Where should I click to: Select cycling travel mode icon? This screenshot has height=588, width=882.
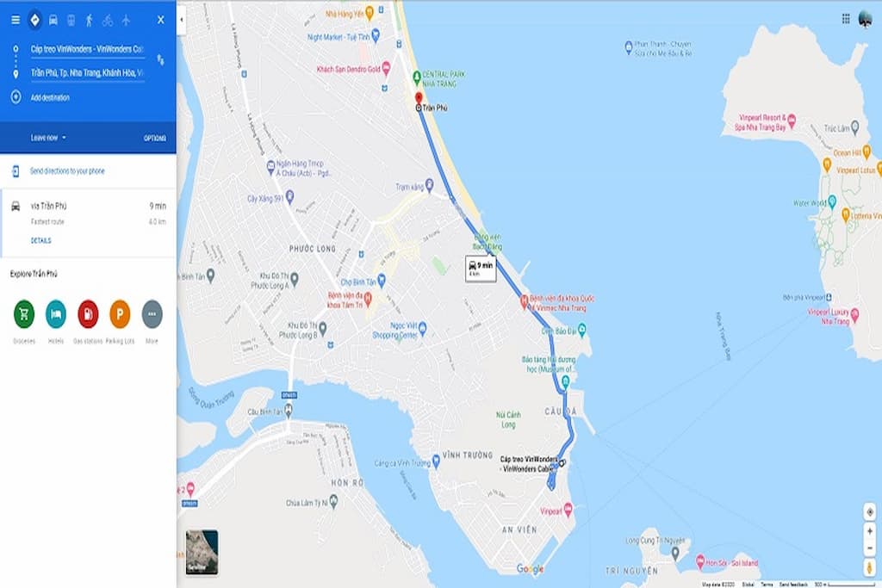point(108,21)
